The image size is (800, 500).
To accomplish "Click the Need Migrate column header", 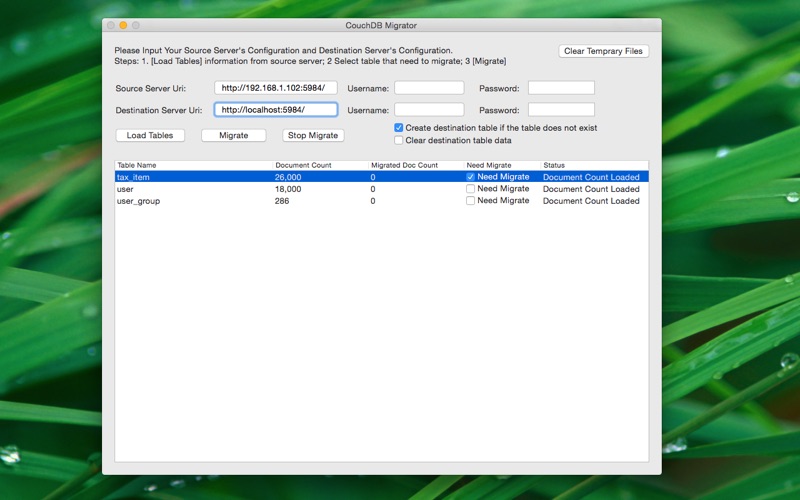I will point(502,165).
